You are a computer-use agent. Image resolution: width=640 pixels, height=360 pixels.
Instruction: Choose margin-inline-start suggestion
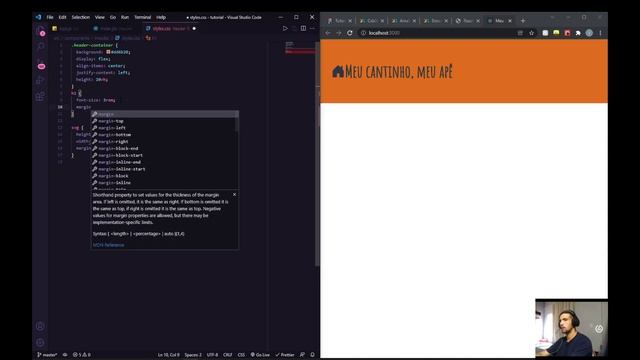coord(164,169)
